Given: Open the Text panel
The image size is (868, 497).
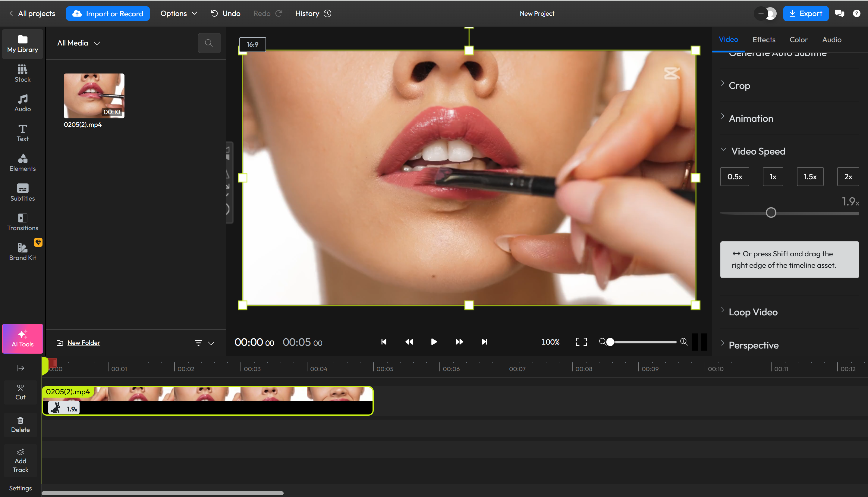Looking at the screenshot, I should click(x=23, y=133).
